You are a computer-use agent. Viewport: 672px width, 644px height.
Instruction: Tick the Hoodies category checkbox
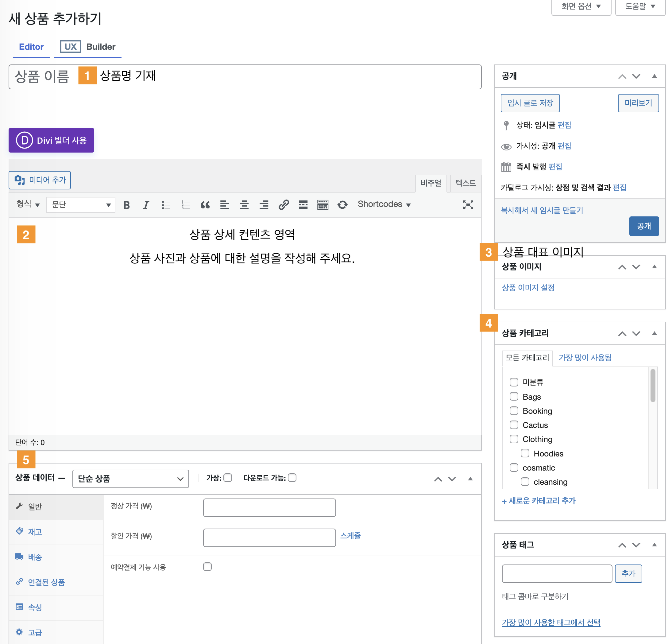525,453
